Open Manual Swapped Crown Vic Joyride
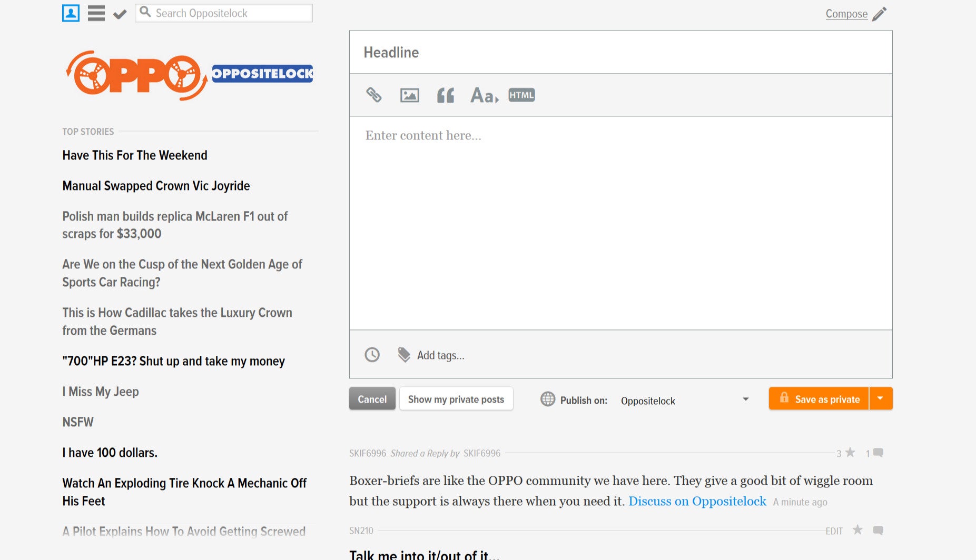976x560 pixels. pyautogui.click(x=156, y=186)
